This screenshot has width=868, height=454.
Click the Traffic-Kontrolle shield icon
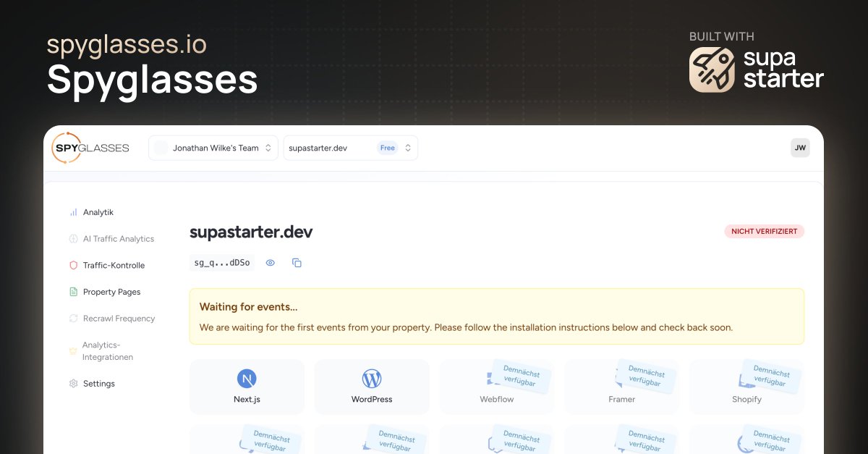click(73, 266)
